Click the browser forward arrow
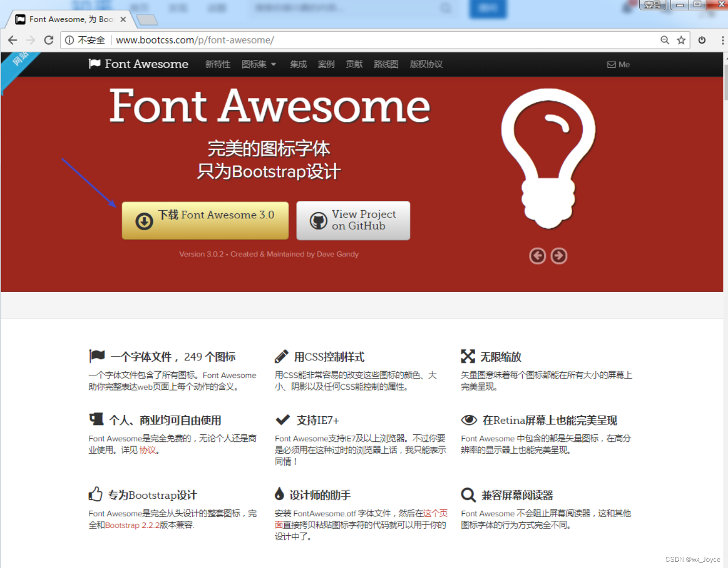This screenshot has height=568, width=728. [x=31, y=40]
